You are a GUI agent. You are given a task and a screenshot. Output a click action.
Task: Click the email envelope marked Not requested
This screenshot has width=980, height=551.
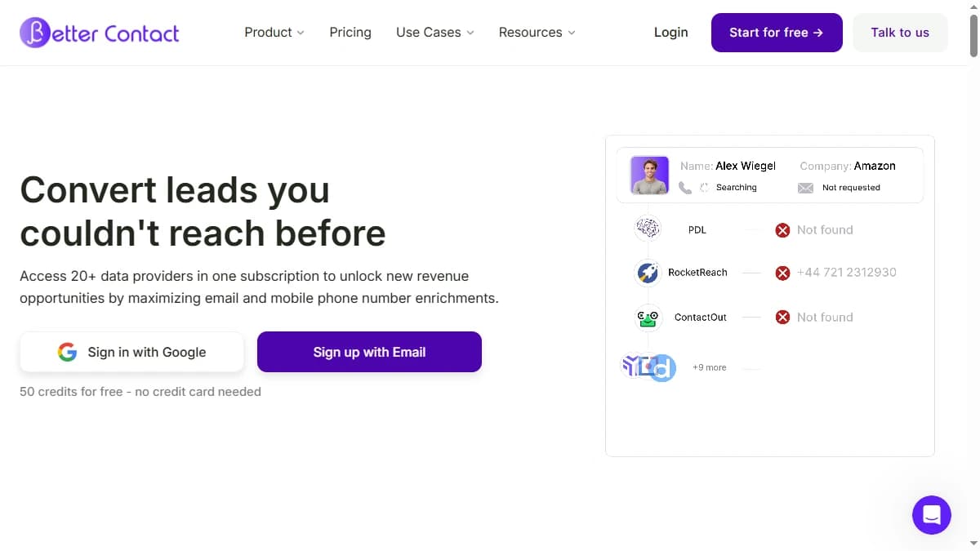click(x=805, y=187)
